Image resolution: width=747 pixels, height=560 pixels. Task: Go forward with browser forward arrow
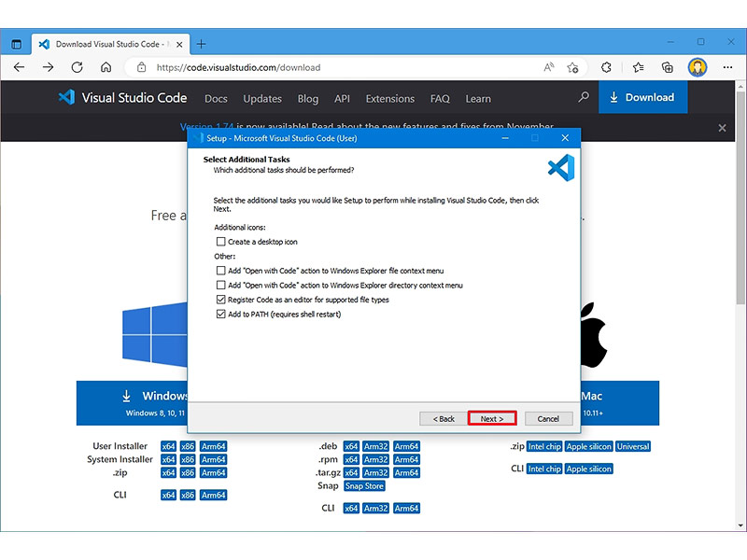[49, 67]
